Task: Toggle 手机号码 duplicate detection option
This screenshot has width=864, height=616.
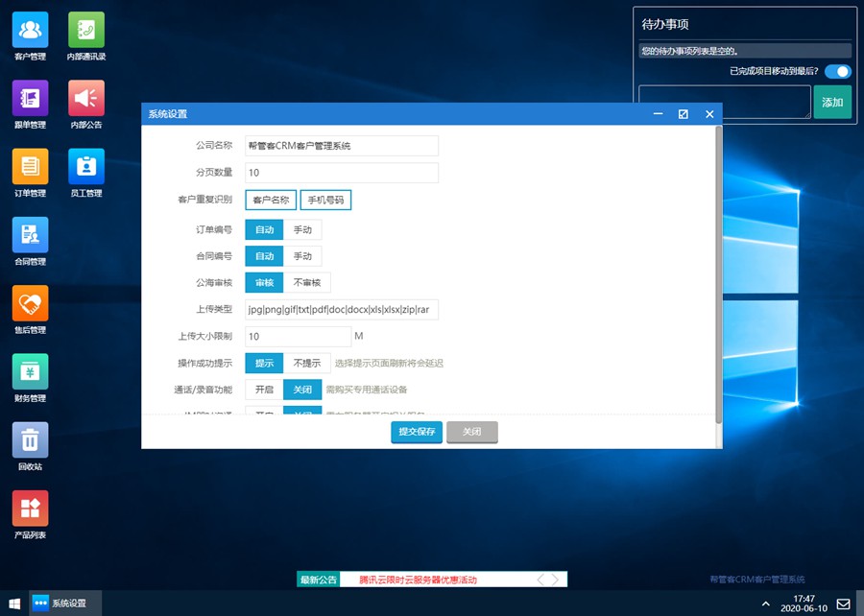Action: 325,200
